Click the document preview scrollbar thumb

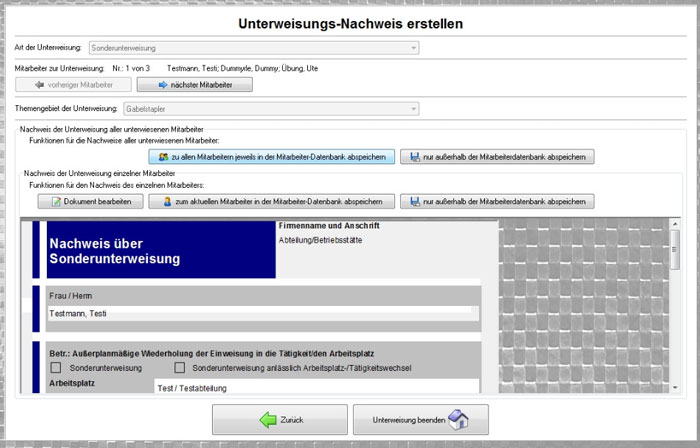click(675, 250)
